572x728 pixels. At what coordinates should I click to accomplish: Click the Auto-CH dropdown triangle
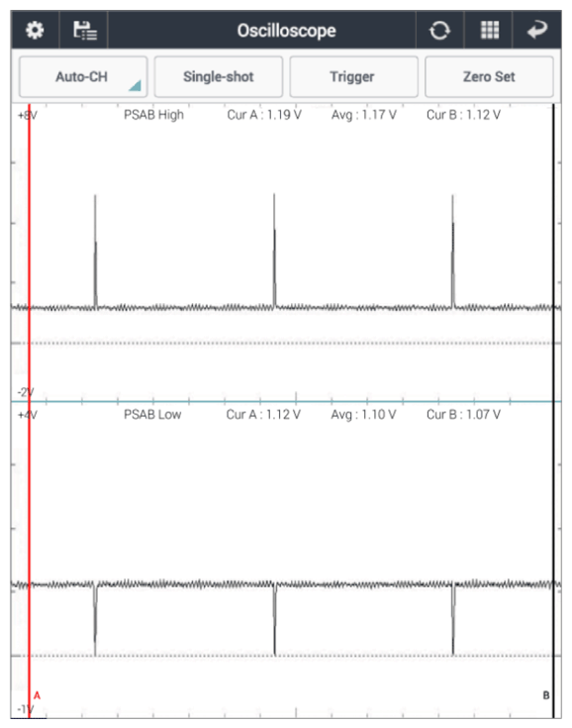(135, 85)
